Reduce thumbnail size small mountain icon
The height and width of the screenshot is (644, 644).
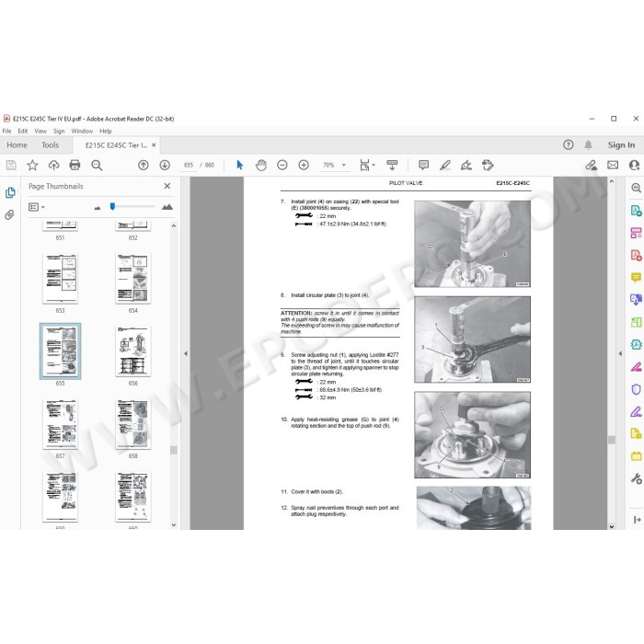98,207
